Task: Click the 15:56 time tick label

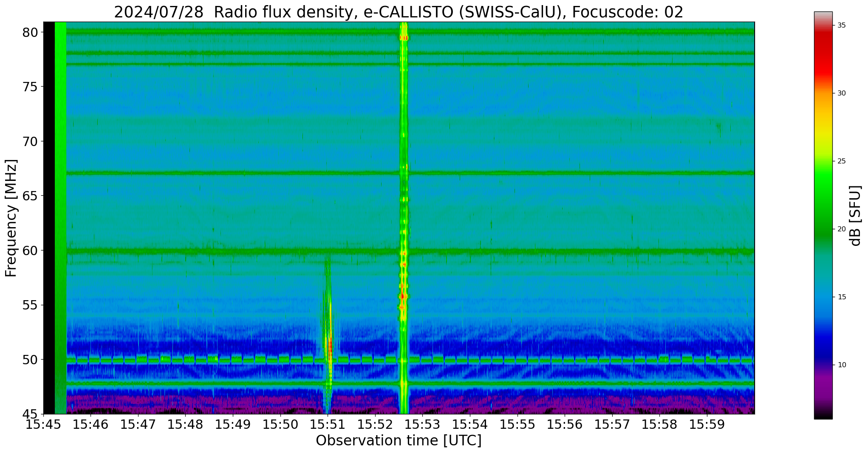Action: 565,424
